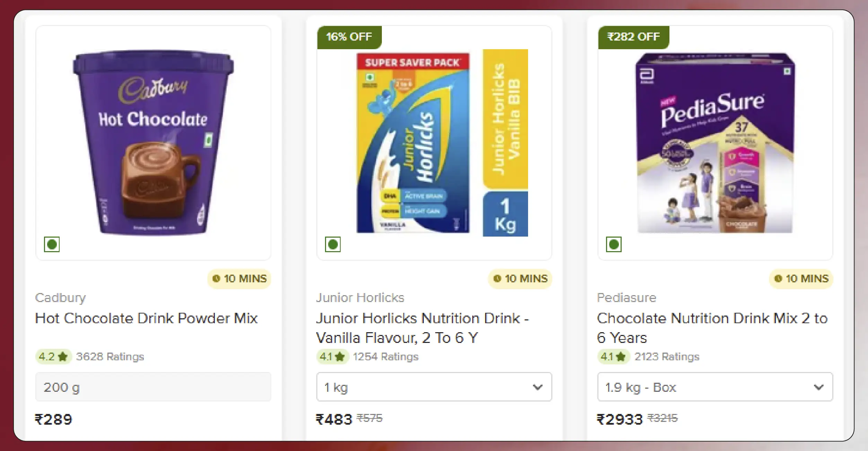
Task: Click the star icon beside Pediasure 4.1 rating
Action: 621,356
